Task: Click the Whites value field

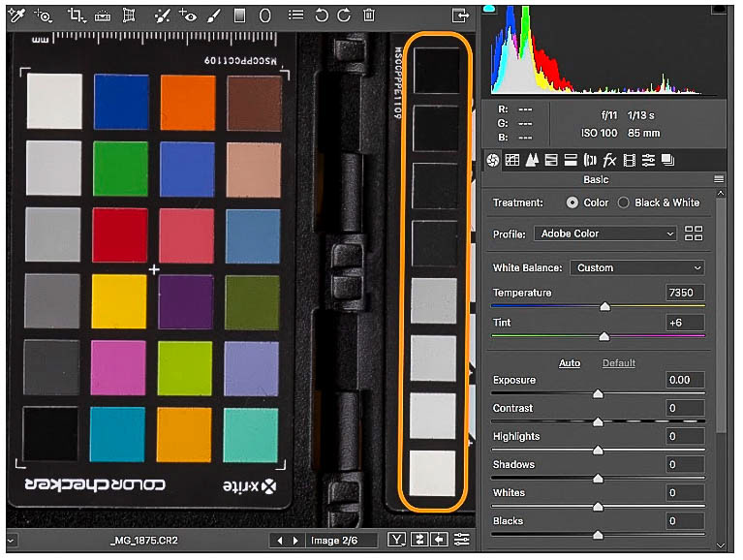Action: pyautogui.click(x=685, y=493)
